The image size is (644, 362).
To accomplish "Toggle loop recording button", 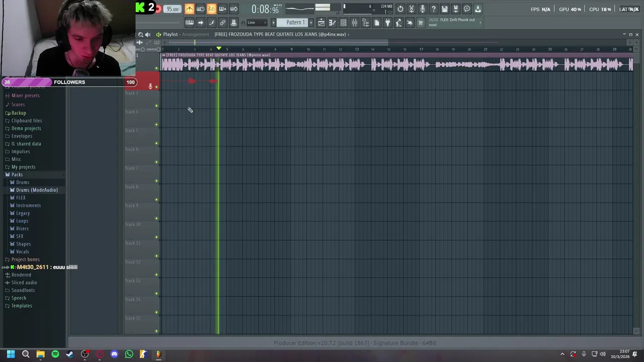I will click(233, 9).
